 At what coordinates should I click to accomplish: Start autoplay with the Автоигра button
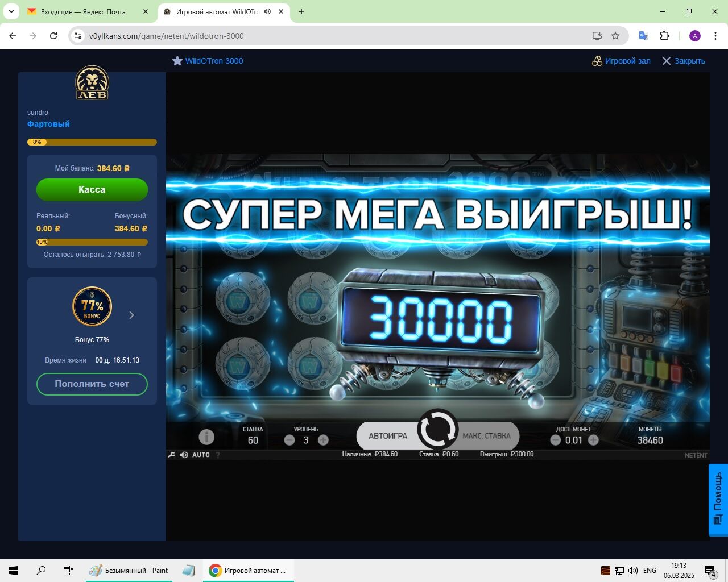pyautogui.click(x=387, y=436)
